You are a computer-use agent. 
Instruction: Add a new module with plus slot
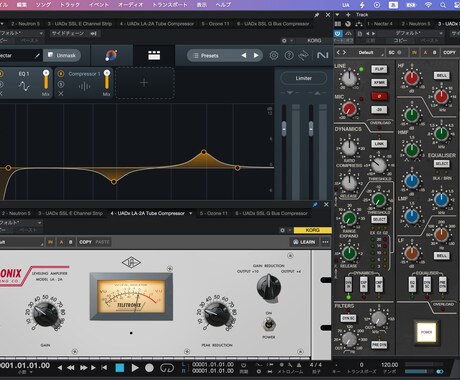point(144,83)
